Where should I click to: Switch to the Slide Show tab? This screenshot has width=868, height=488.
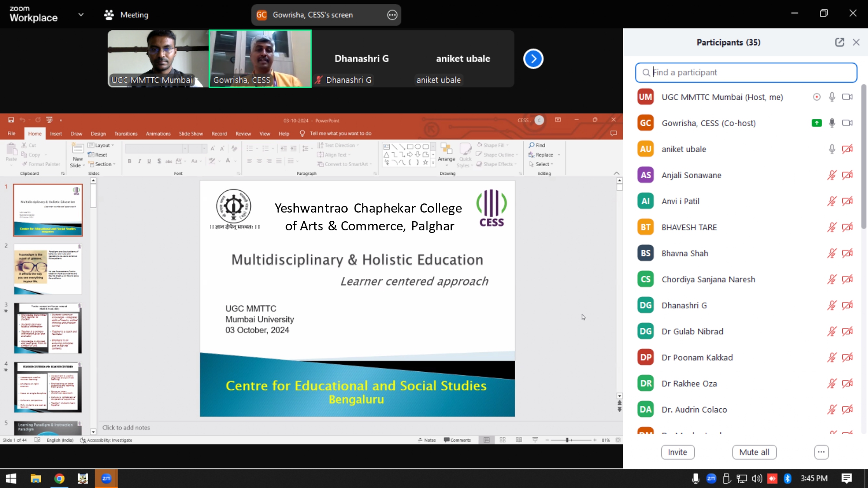[x=191, y=134]
